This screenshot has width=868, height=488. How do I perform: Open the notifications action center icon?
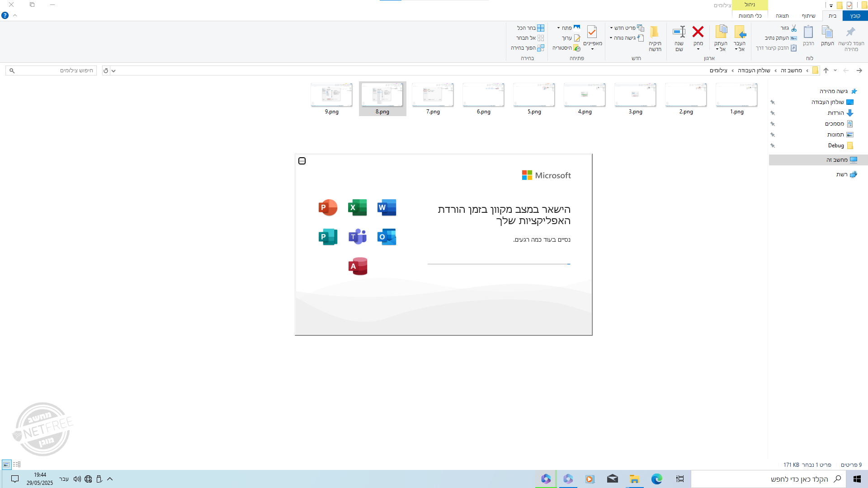pyautogui.click(x=15, y=479)
